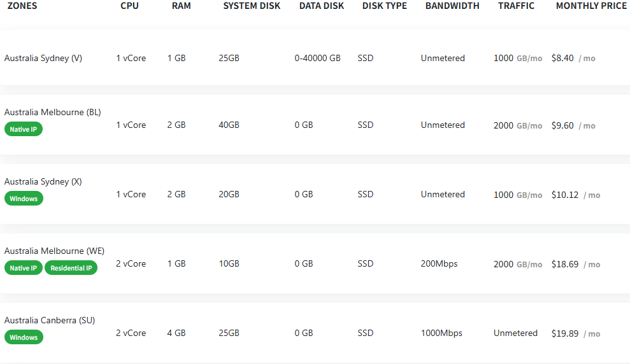Select the Australia Sydney (V) plan
The height and width of the screenshot is (364, 630).
pos(43,58)
